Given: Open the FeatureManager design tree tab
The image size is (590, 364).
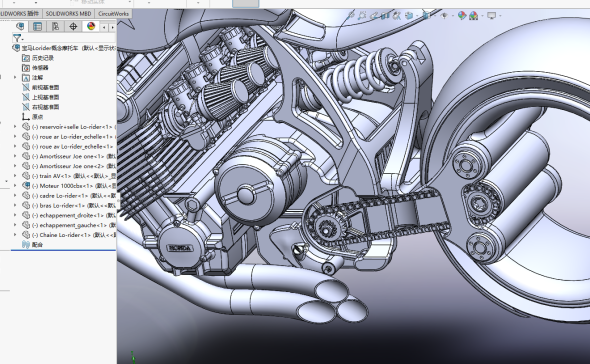Looking at the screenshot, I should (x=20, y=26).
